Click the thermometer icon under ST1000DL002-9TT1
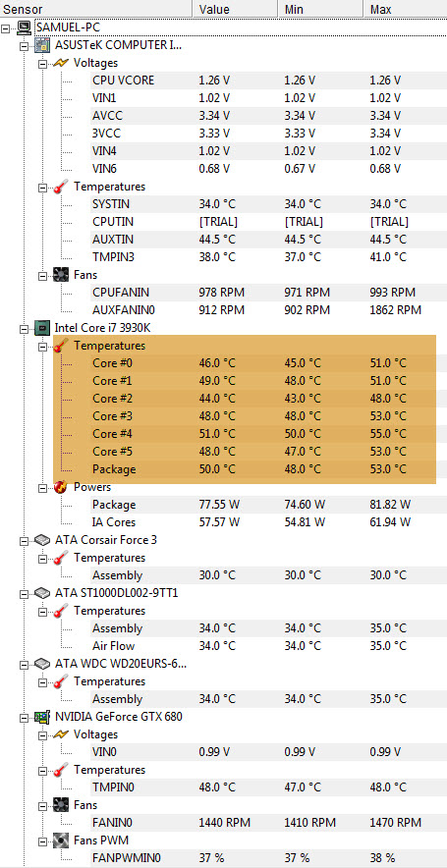Screen dimensions: 447x868 [x=60, y=611]
